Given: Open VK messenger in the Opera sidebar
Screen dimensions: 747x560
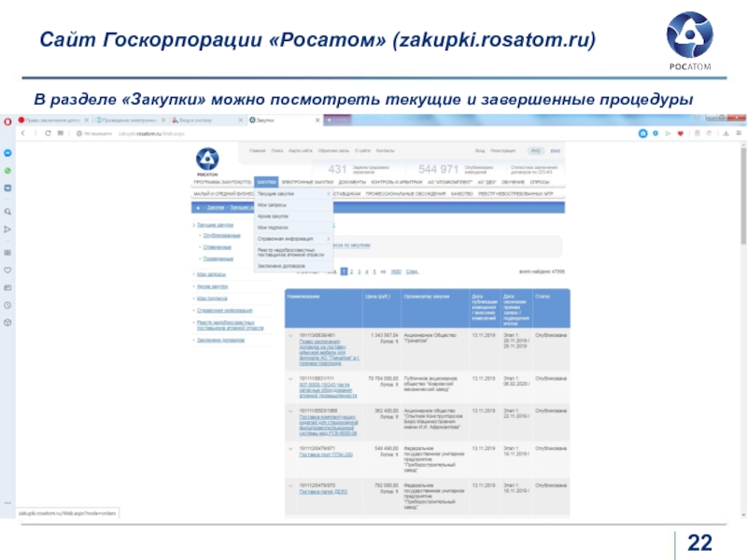Looking at the screenshot, I should tap(7, 189).
